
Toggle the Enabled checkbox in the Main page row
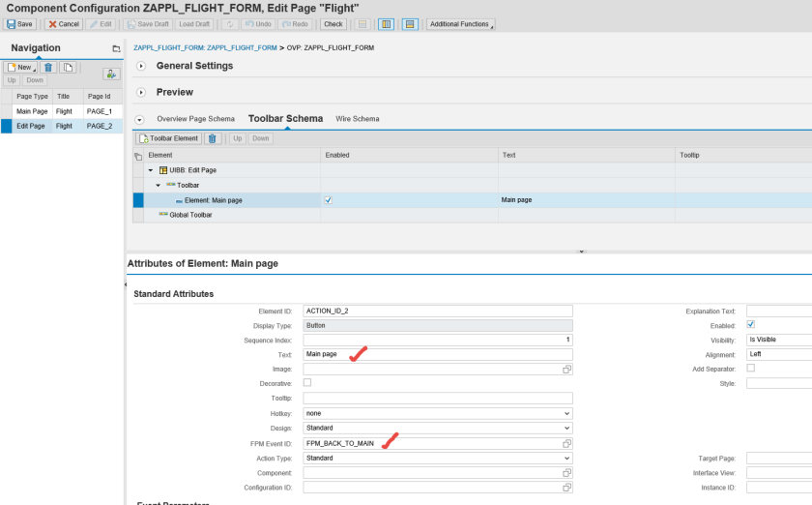click(329, 200)
